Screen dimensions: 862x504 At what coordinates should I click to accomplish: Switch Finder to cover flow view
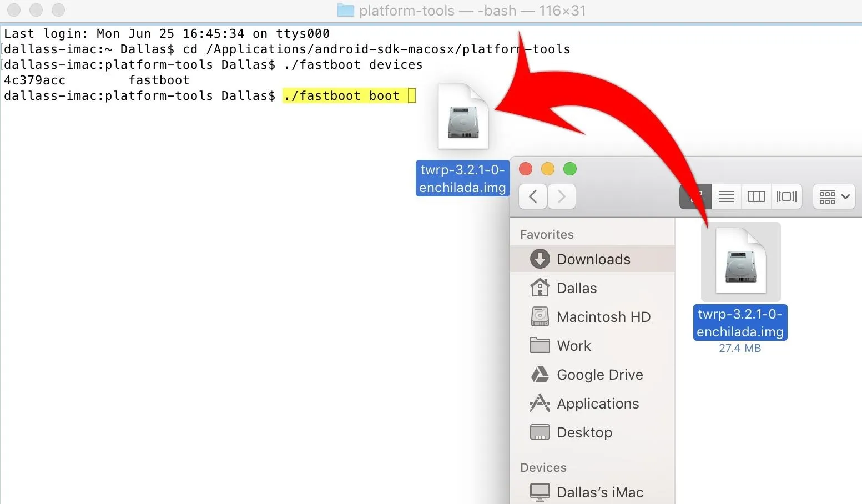[x=786, y=196]
